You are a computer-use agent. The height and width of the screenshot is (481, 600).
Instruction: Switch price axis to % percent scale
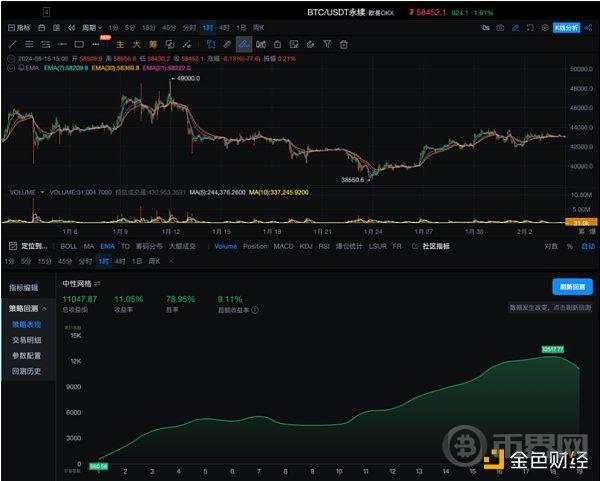pyautogui.click(x=570, y=246)
